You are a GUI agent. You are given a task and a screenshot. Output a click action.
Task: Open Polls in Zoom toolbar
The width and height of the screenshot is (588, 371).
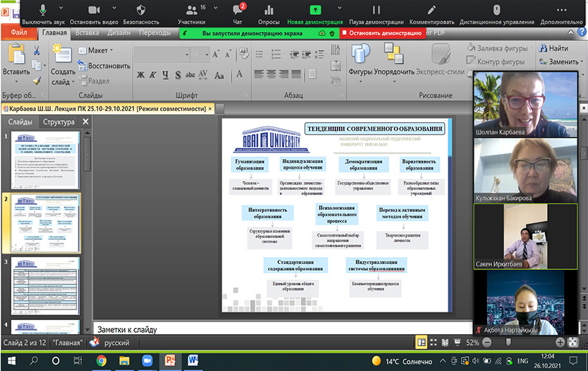tap(268, 11)
